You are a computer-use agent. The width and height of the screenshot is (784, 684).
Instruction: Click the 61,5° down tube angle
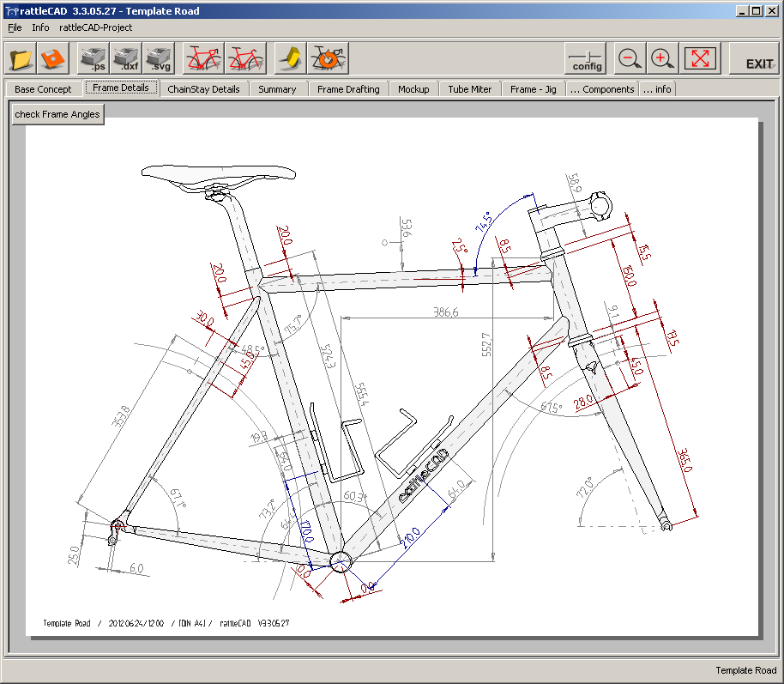pos(551,408)
